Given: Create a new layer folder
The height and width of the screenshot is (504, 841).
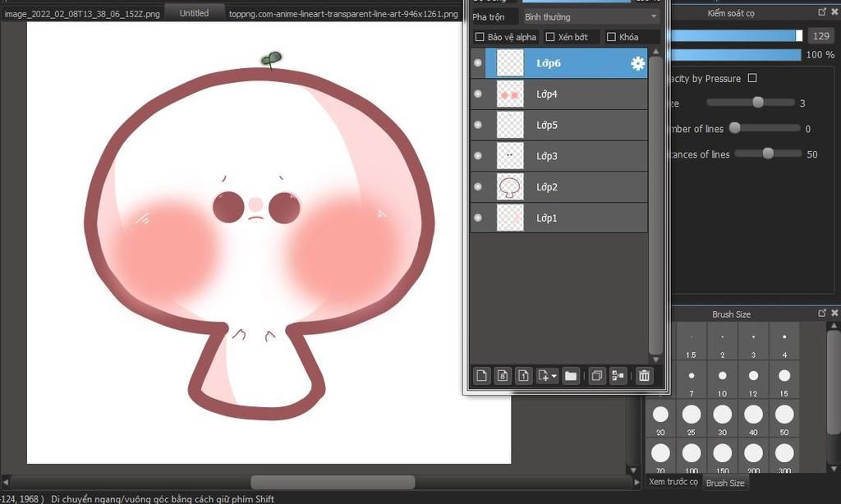Looking at the screenshot, I should click(x=571, y=376).
